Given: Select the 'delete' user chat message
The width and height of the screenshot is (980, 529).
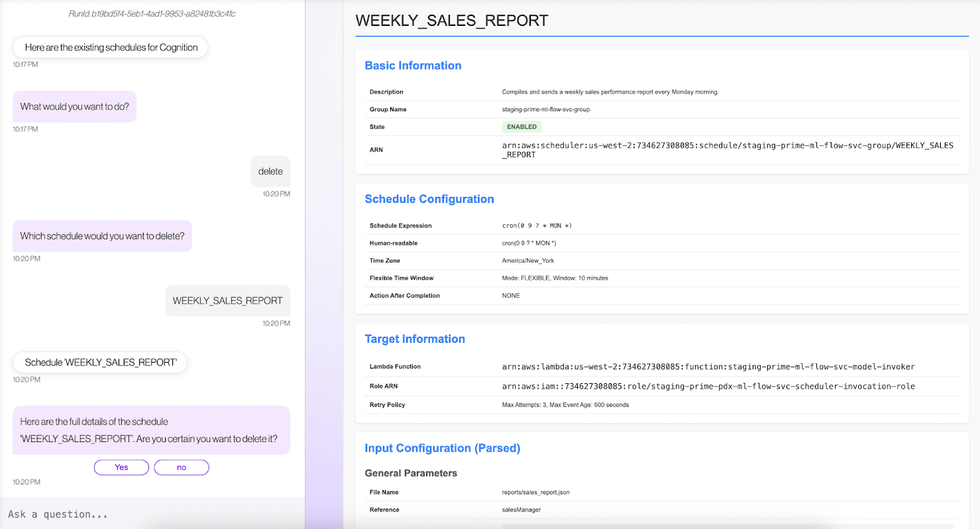Looking at the screenshot, I should [x=270, y=172].
